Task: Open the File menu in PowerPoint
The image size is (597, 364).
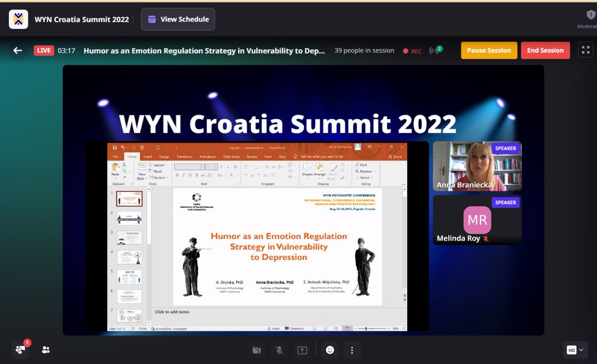Action: pyautogui.click(x=115, y=156)
